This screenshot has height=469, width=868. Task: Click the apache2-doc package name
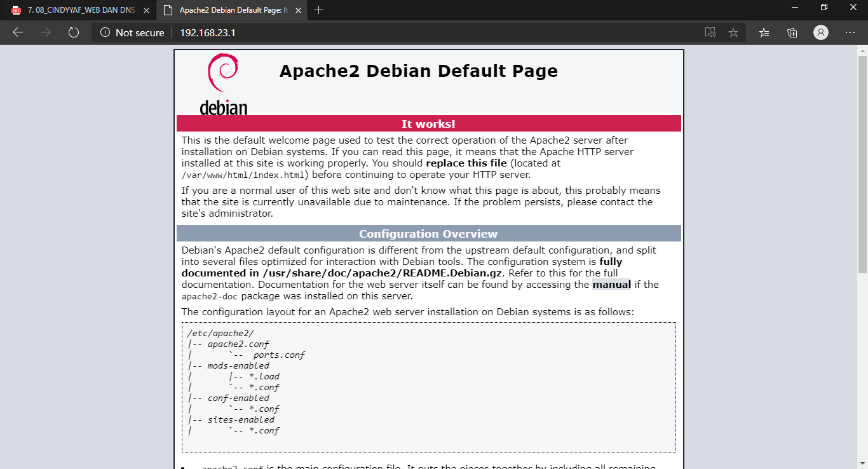(210, 297)
